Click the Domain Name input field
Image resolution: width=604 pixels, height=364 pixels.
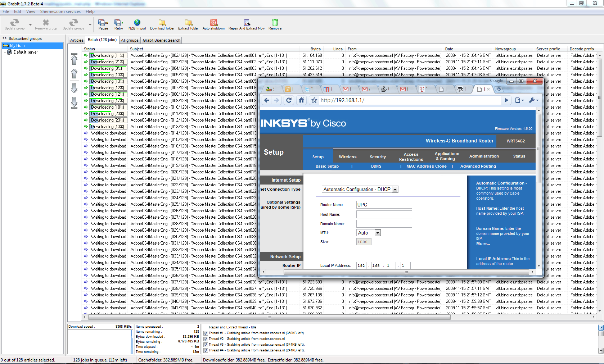coord(384,224)
